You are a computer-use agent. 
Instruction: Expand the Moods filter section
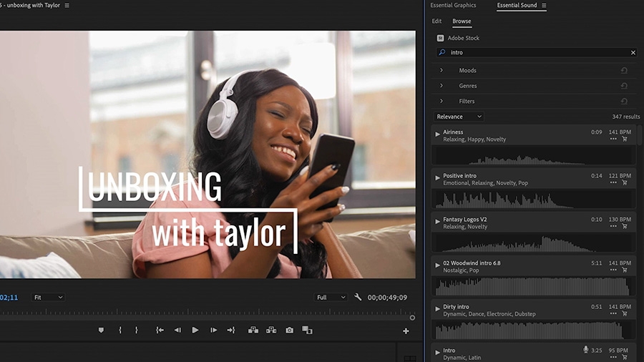pos(441,70)
